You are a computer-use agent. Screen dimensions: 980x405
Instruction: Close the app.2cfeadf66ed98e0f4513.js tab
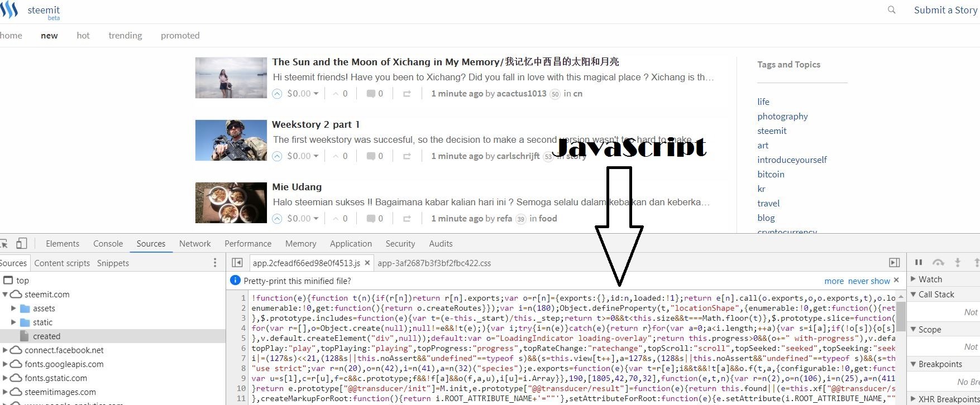(x=367, y=263)
